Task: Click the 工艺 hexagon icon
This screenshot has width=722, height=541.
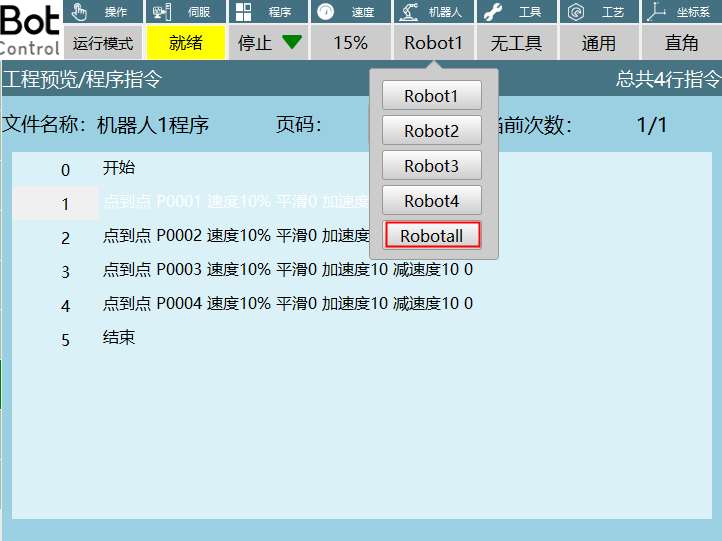Action: point(575,12)
